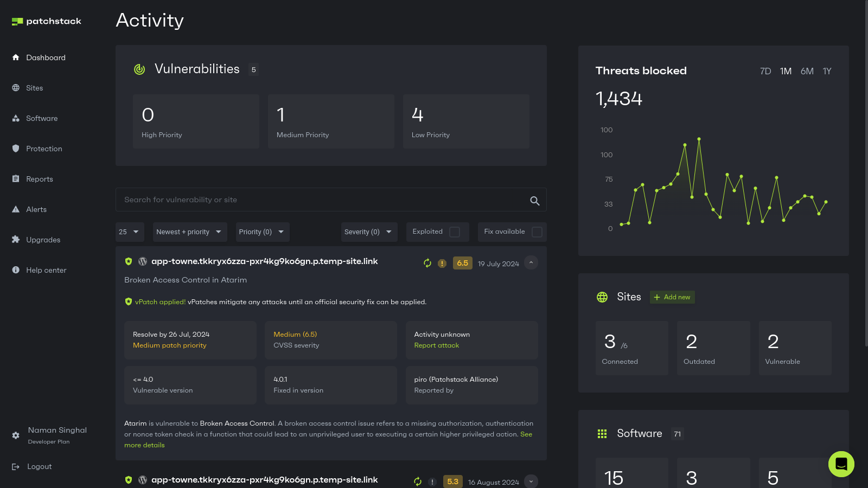The image size is (868, 488).
Task: Open the chat support bubble
Action: 841,464
